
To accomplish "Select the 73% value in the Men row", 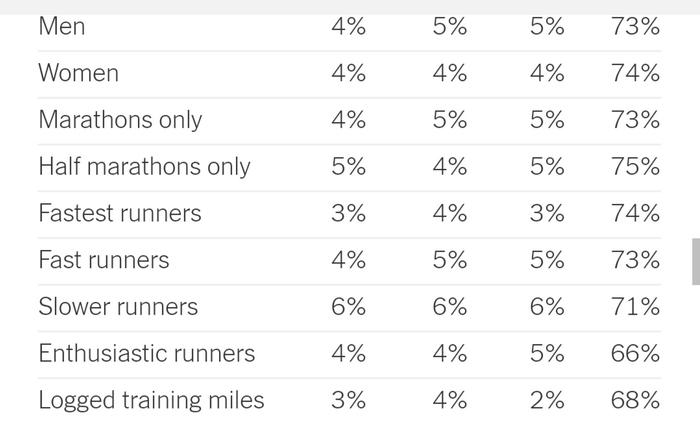I will click(x=635, y=27).
